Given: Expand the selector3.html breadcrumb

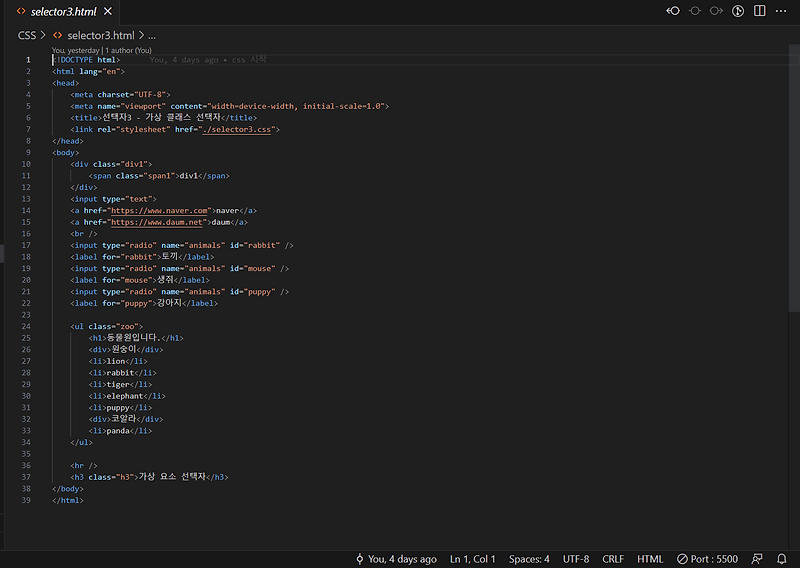Looking at the screenshot, I should [x=100, y=35].
